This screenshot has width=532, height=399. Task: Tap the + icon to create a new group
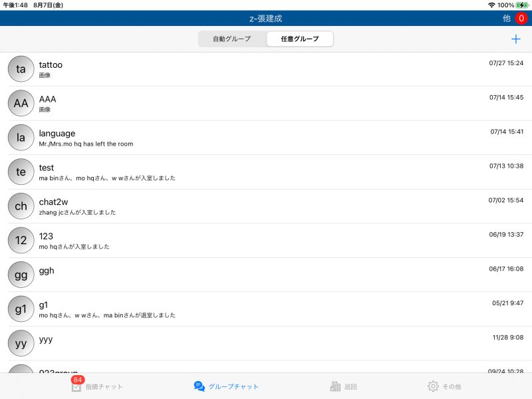pyautogui.click(x=515, y=39)
